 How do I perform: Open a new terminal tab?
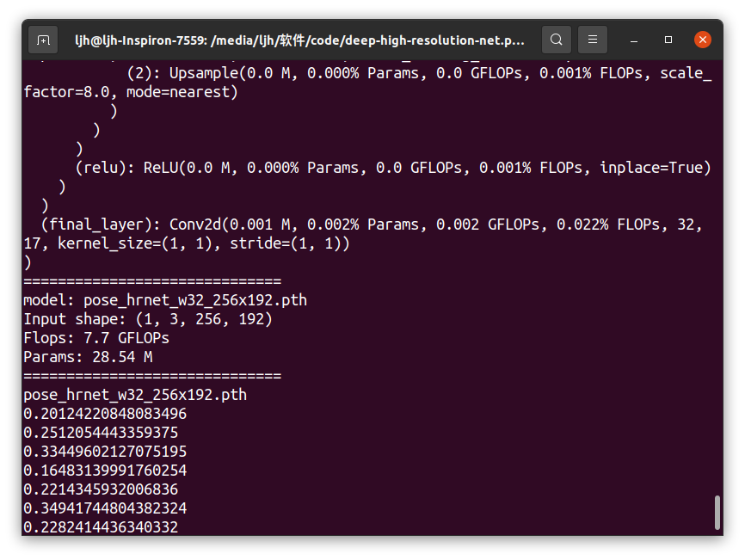[x=43, y=40]
